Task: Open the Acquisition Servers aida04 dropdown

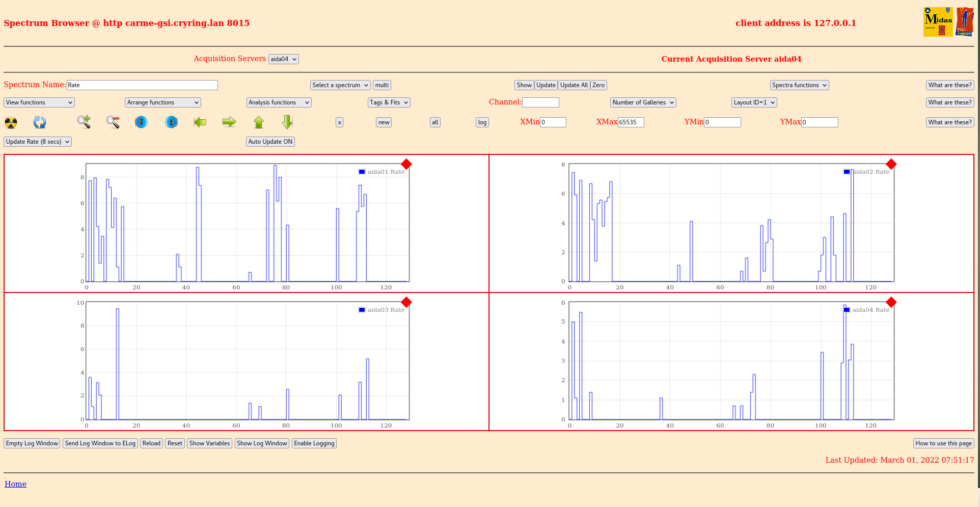Action: 283,59
